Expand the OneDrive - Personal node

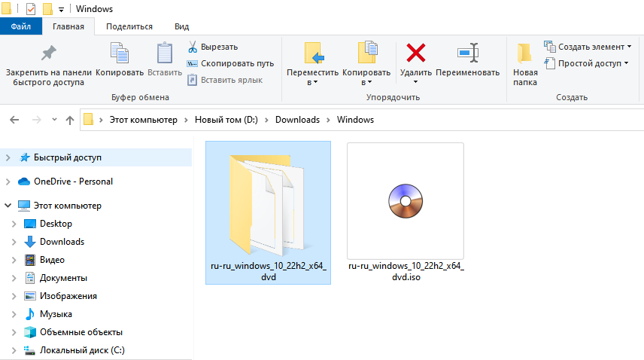tap(8, 182)
